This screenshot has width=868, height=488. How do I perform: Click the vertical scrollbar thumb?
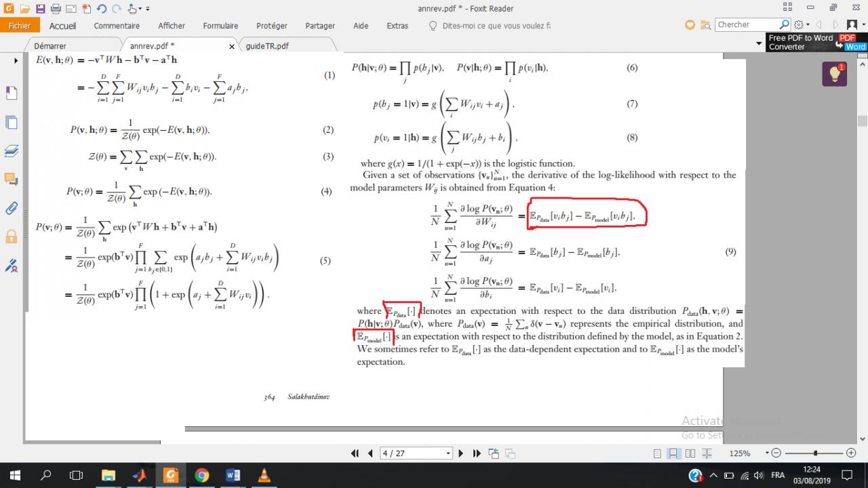click(863, 121)
